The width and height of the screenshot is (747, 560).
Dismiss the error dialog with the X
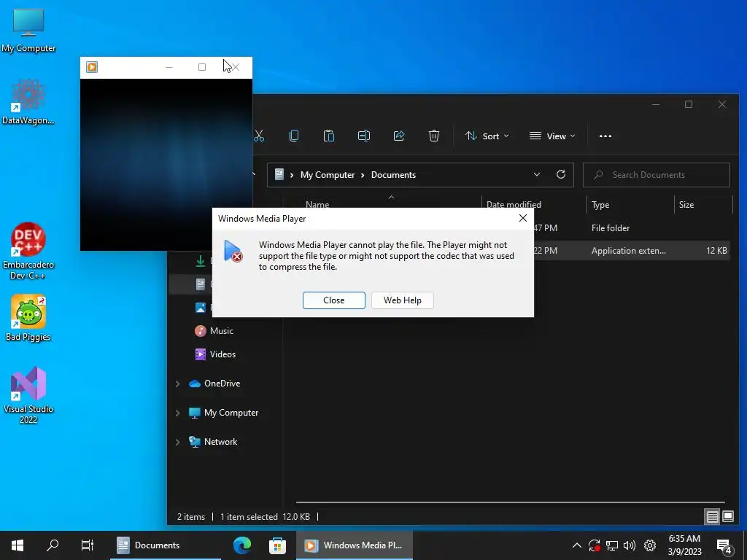point(522,218)
